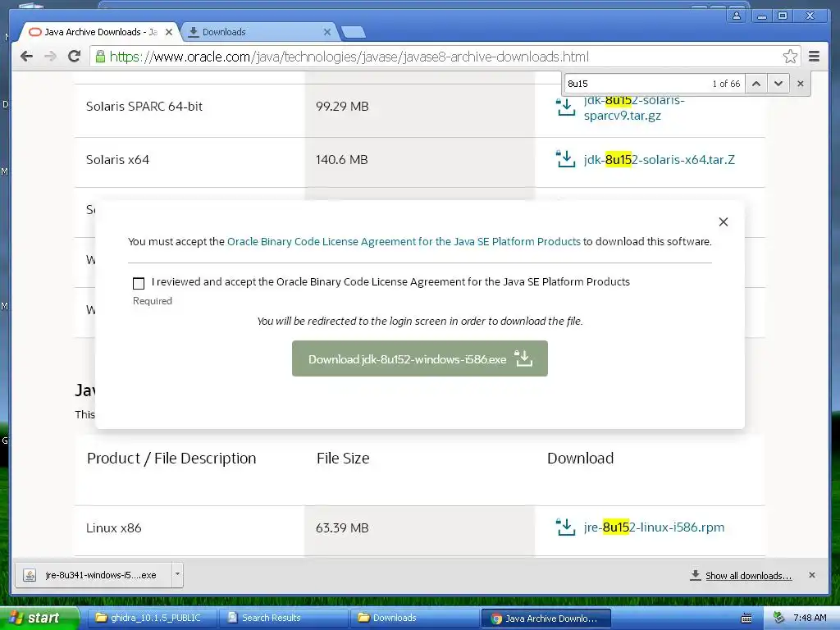Click the Product / File Description header

[x=171, y=458]
